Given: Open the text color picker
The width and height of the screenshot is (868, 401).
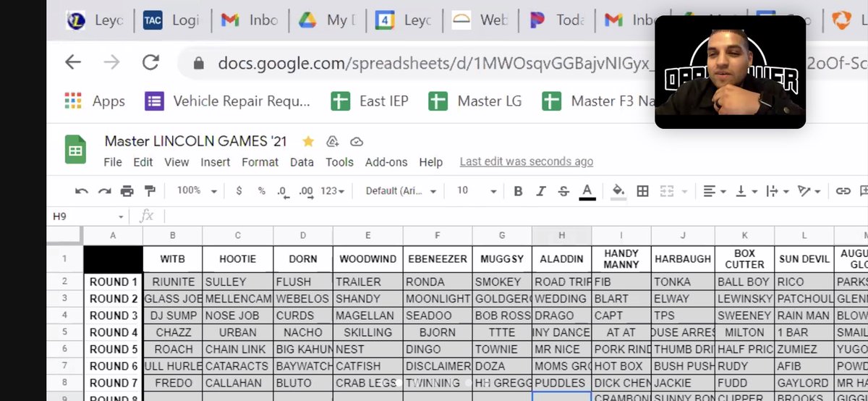Looking at the screenshot, I should pyautogui.click(x=587, y=191).
